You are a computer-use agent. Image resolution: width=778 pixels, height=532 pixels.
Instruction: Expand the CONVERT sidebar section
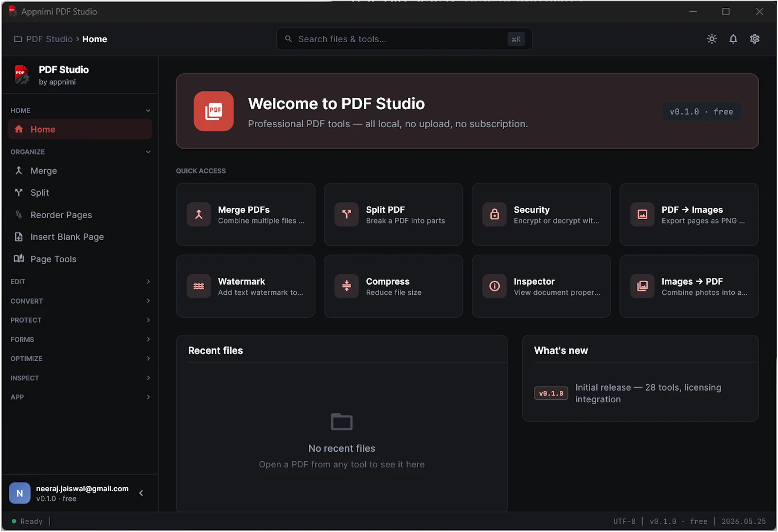pyautogui.click(x=148, y=301)
